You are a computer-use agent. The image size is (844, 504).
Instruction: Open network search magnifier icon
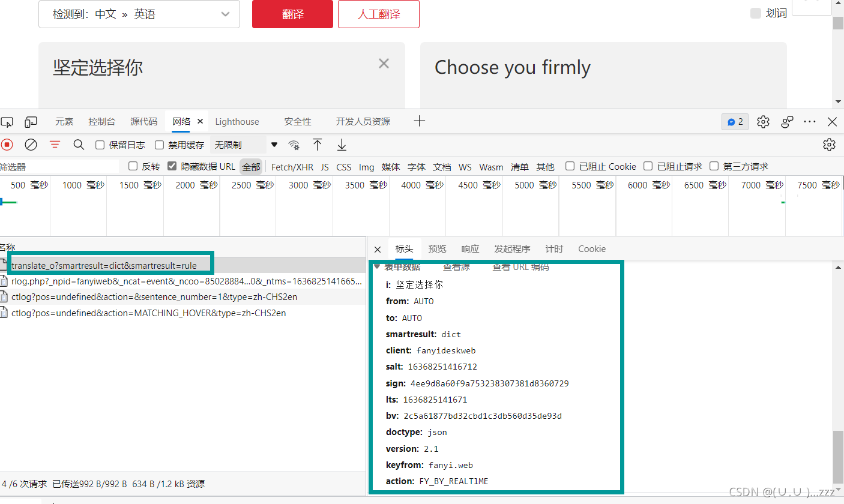(79, 145)
